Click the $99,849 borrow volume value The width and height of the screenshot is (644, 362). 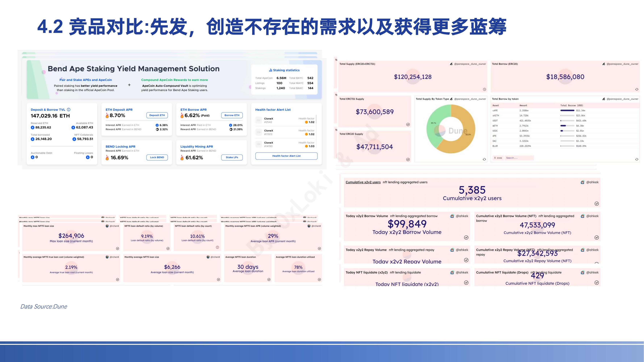point(407,224)
